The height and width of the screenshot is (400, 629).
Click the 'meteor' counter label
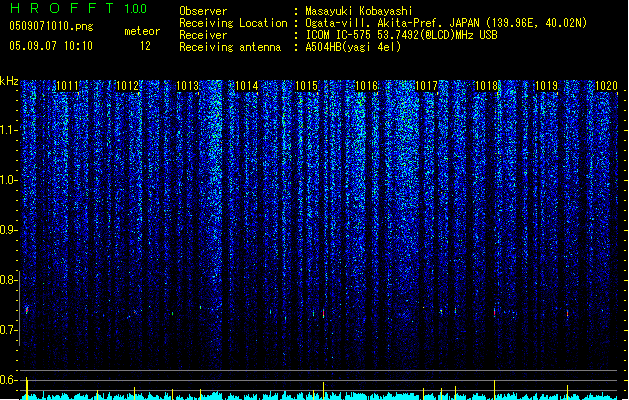[142, 31]
